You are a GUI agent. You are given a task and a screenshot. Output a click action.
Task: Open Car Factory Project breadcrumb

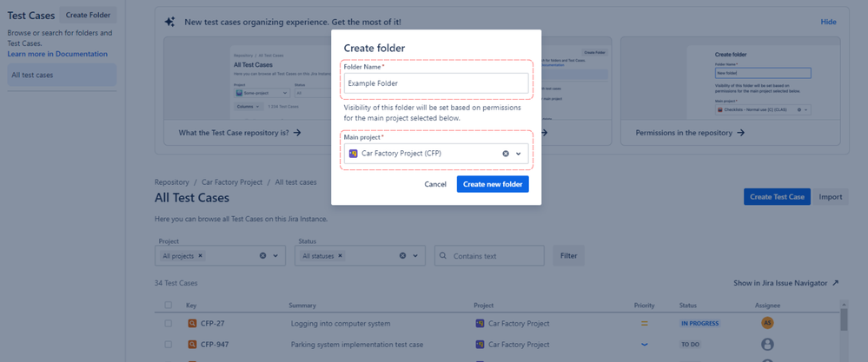pos(232,181)
